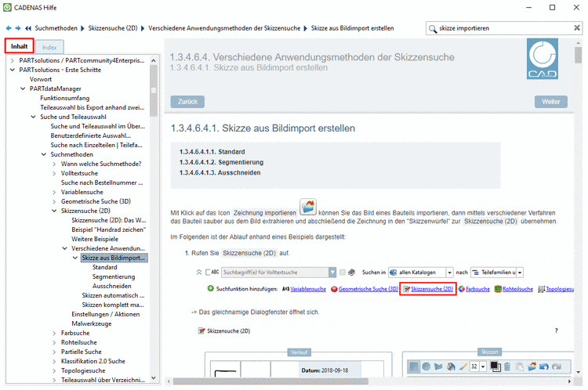Open the Teilefamilien dropdown
Image resolution: width=588 pixels, height=390 pixels.
pos(520,273)
